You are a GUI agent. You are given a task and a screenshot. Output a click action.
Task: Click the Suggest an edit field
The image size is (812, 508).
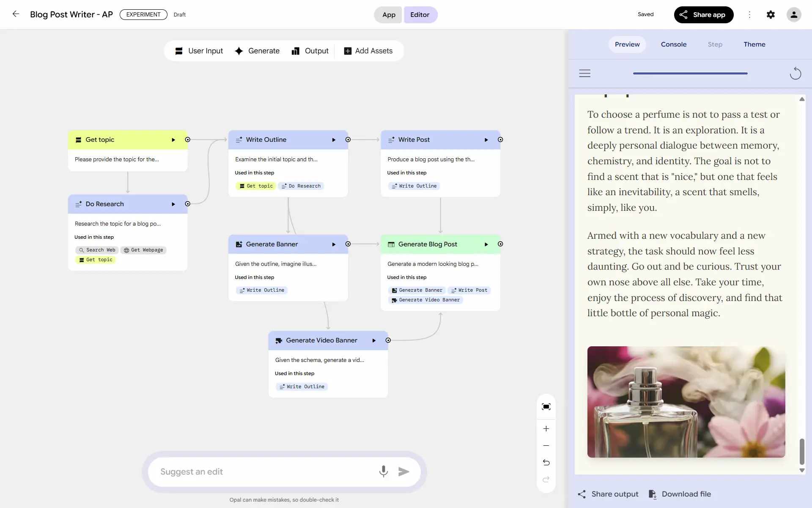pyautogui.click(x=262, y=472)
